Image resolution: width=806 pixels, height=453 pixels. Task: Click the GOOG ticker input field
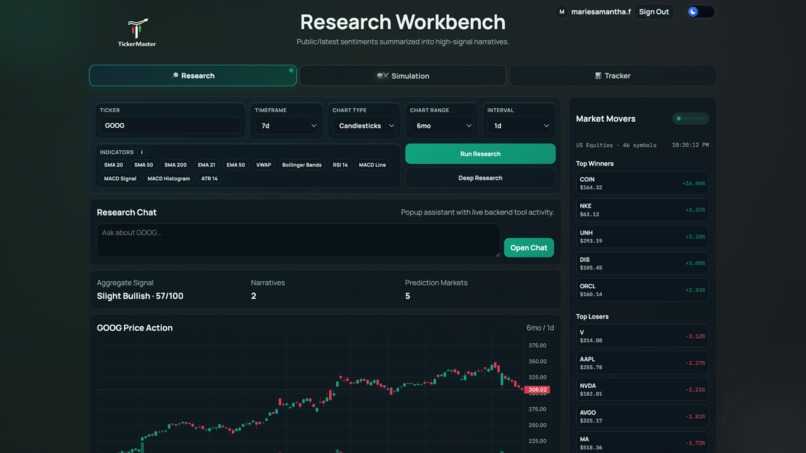(170, 125)
